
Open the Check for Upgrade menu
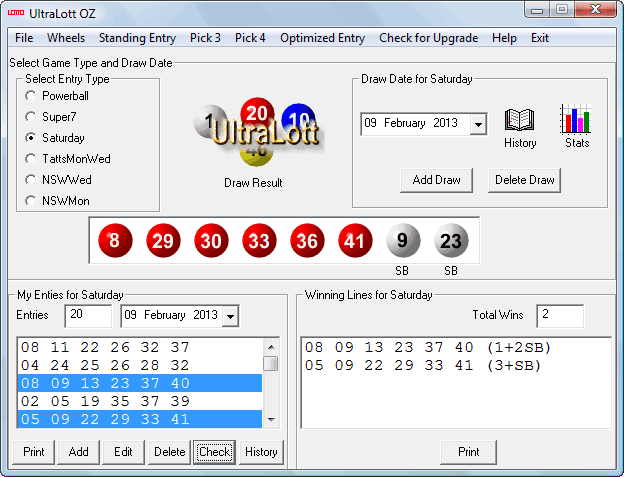(x=429, y=38)
